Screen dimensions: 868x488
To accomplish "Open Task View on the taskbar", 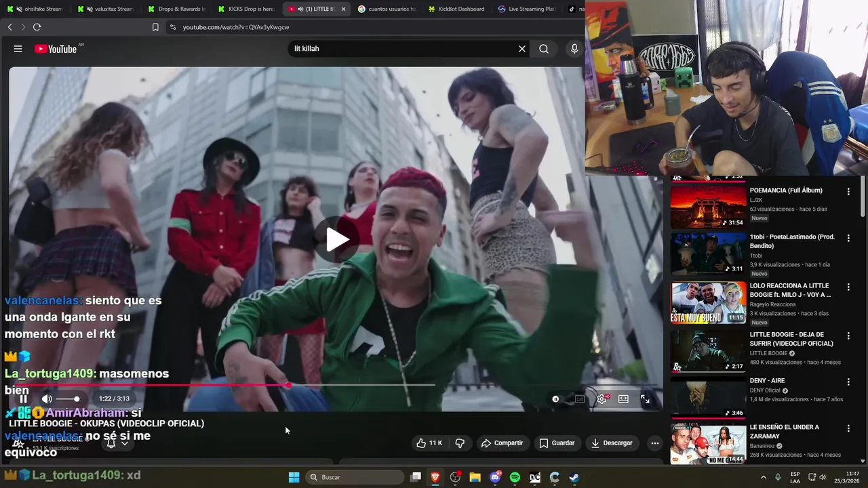I will tap(416, 477).
